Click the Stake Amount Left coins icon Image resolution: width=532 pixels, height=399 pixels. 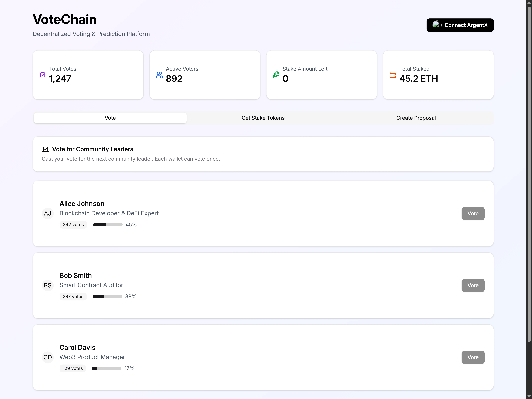tap(276, 75)
